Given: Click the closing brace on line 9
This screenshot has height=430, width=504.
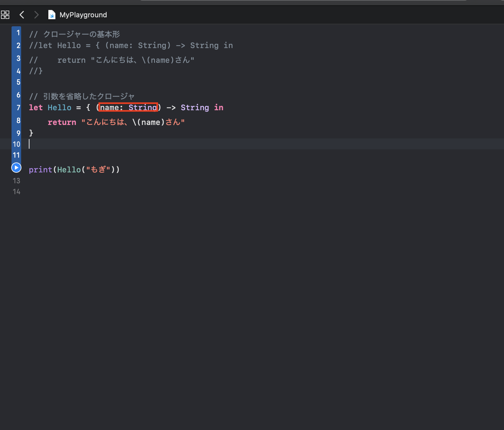Looking at the screenshot, I should (x=31, y=133).
